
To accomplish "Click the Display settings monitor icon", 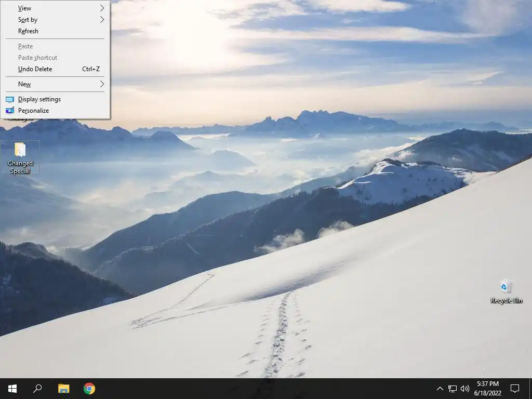I will [x=10, y=99].
